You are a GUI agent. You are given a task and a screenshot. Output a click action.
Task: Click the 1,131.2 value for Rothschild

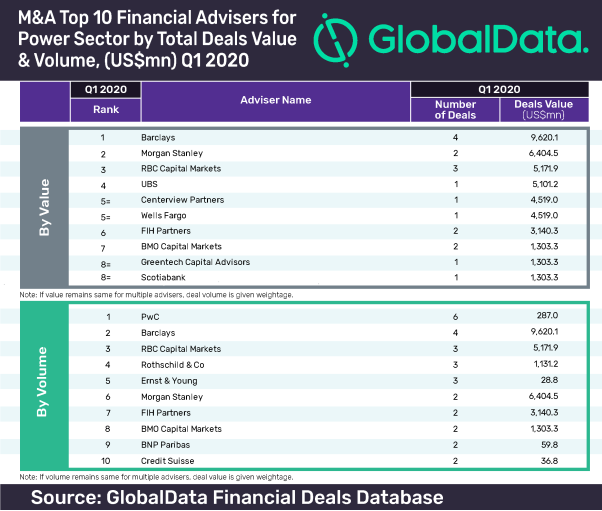pos(546,364)
